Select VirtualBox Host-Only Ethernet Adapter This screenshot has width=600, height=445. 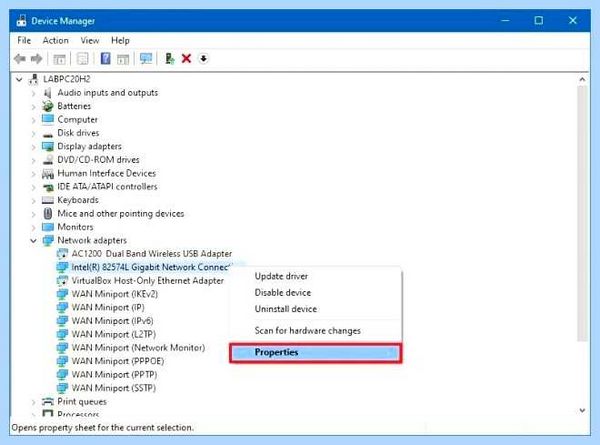click(148, 280)
